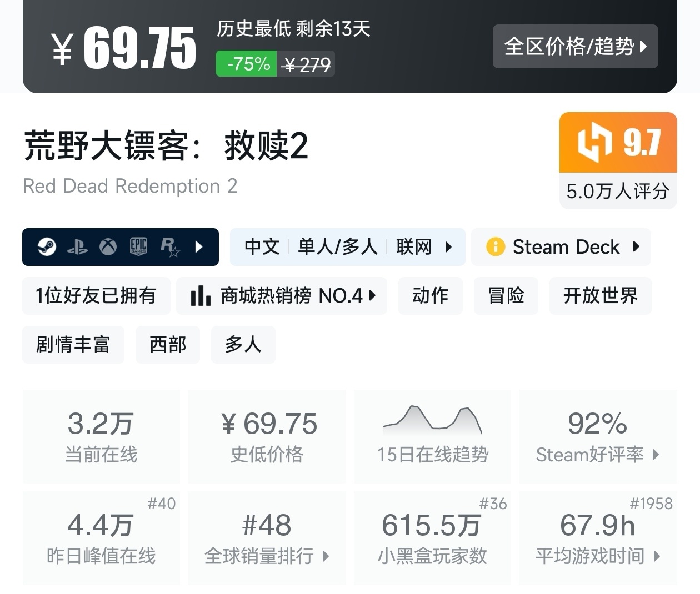Open 全区价格/趋势 price trends
Screen dimensions: 700x594
pyautogui.click(x=576, y=47)
